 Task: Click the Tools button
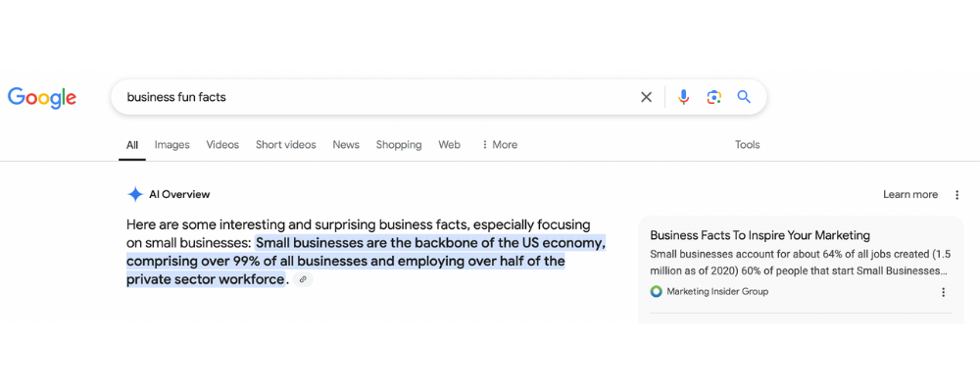point(747,144)
